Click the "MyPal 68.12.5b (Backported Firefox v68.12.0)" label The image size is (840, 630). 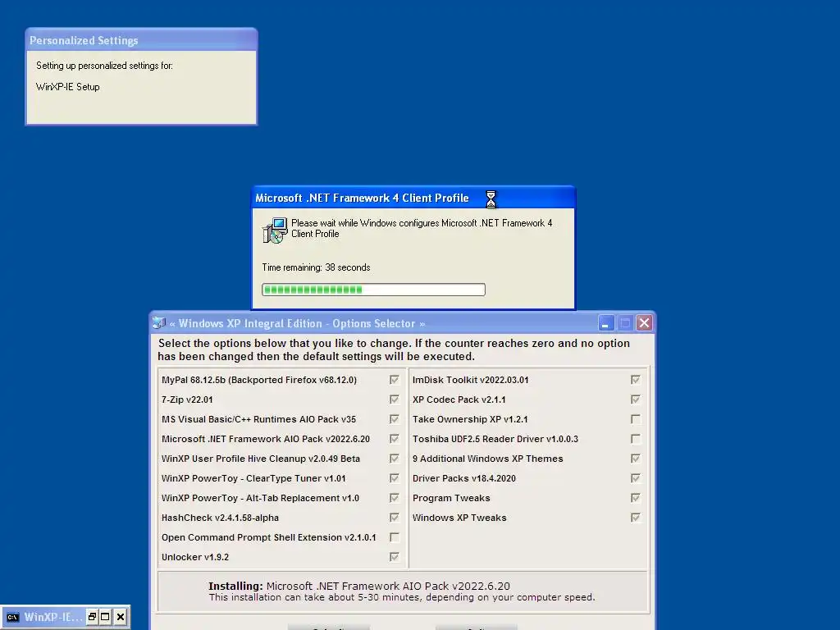(259, 380)
